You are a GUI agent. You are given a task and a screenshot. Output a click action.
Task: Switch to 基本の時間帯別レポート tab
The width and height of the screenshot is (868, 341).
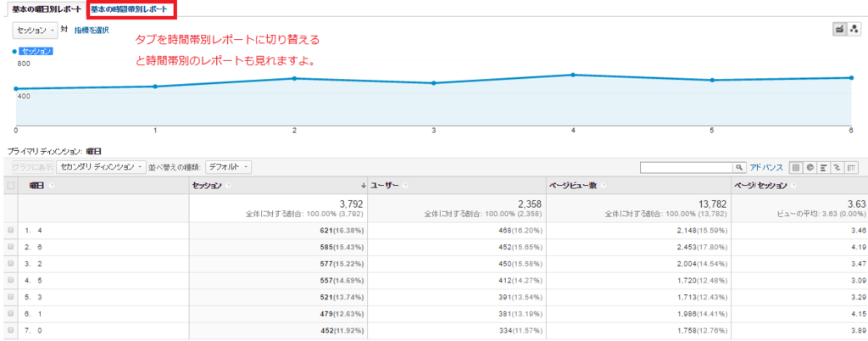(x=129, y=9)
